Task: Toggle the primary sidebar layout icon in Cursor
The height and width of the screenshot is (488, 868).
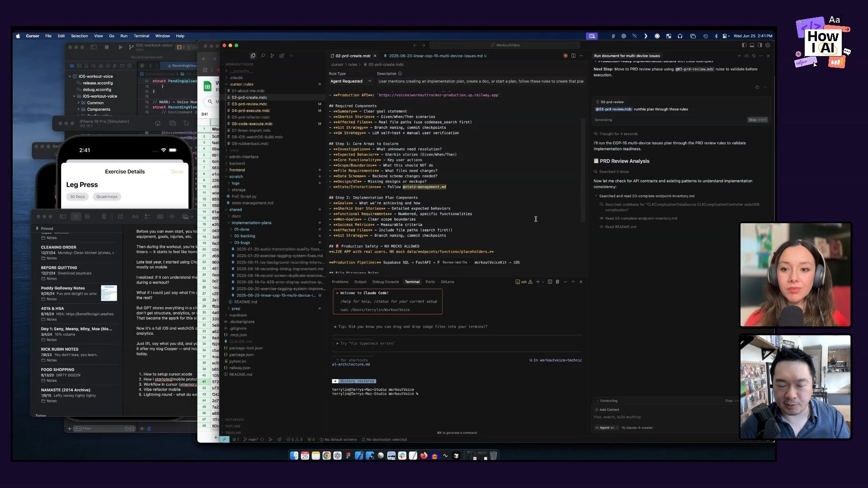Action: click(x=744, y=45)
